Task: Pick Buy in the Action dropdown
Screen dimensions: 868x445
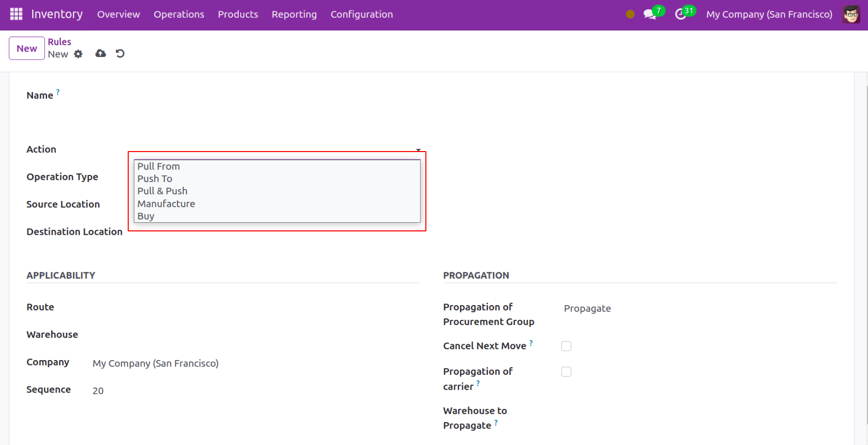Action: pos(146,216)
